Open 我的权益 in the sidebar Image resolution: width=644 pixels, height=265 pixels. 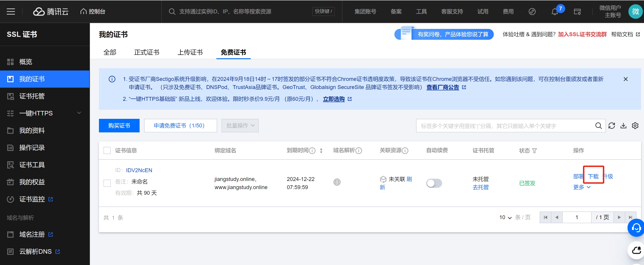[x=45, y=182]
